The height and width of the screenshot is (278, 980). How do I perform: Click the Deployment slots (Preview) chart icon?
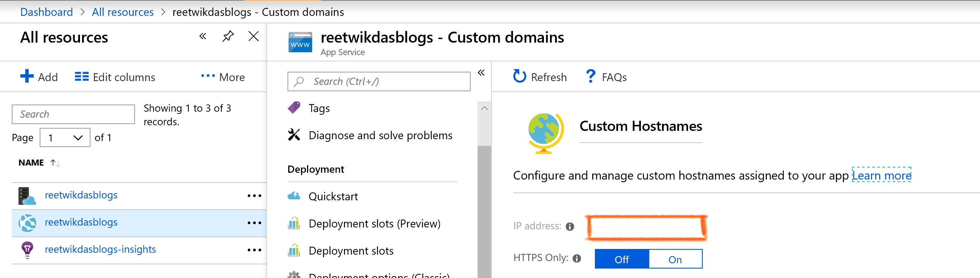[294, 223]
